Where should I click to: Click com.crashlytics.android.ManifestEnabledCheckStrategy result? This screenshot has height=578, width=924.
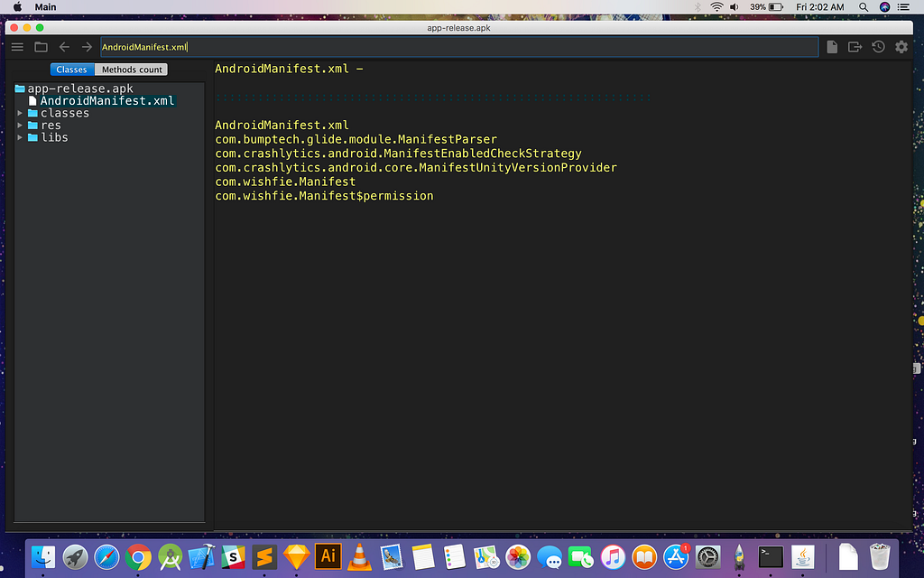398,154
